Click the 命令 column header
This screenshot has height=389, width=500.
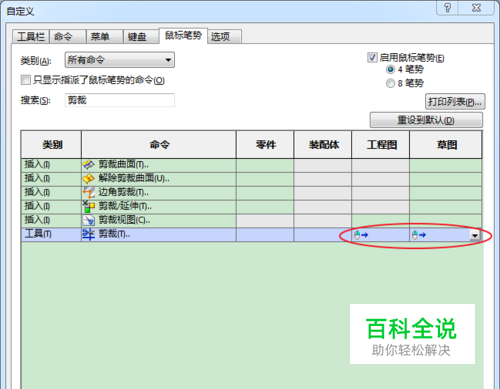click(159, 145)
